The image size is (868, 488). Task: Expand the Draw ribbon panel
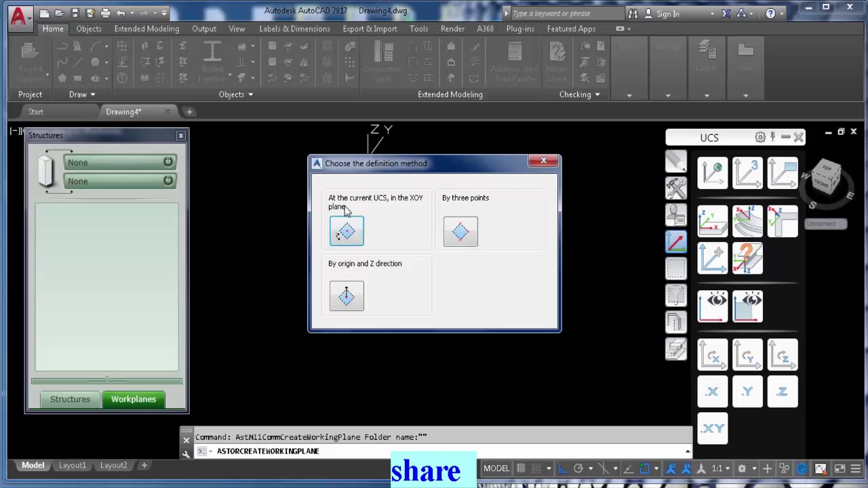[x=82, y=94]
